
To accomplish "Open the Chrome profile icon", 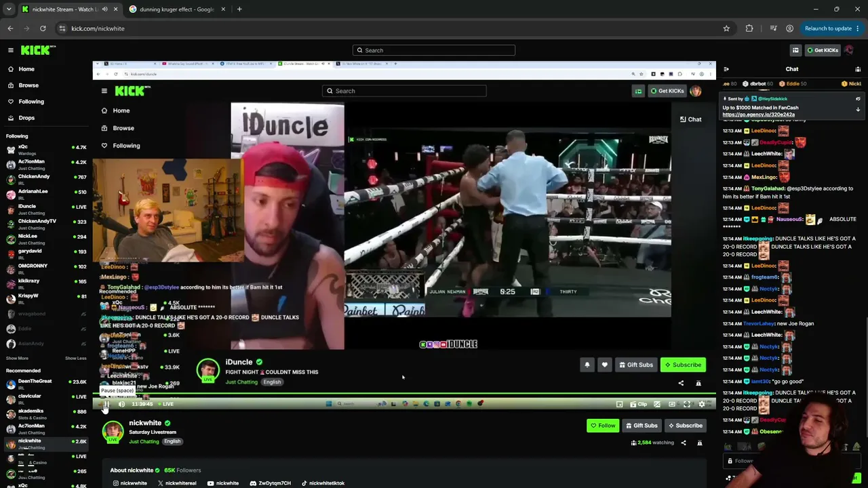I will click(x=789, y=28).
